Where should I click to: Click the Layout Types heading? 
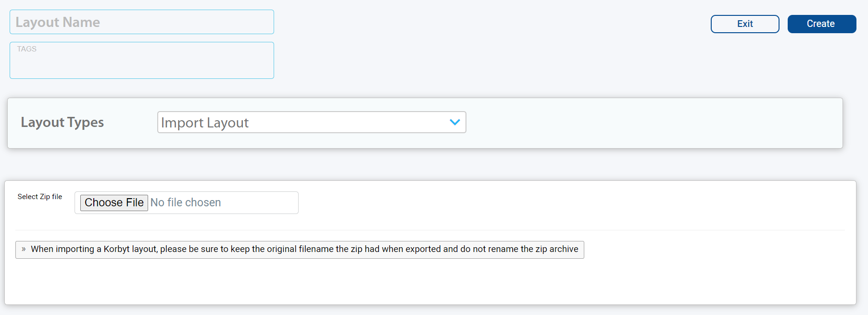(x=63, y=122)
